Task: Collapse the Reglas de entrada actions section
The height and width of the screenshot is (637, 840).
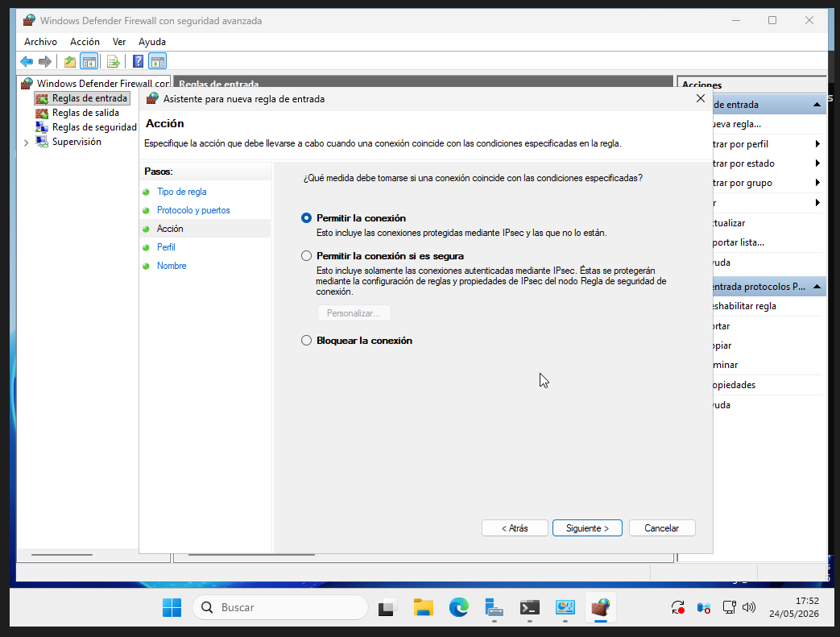Action: click(x=817, y=105)
